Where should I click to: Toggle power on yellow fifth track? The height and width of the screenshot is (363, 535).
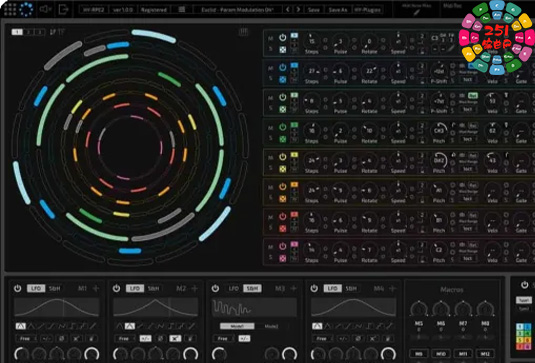tap(283, 157)
